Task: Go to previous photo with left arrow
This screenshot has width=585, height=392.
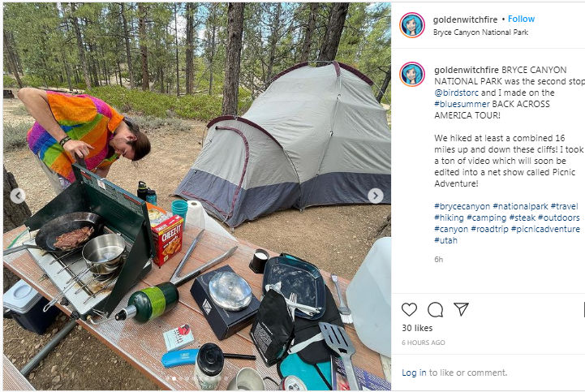Action: point(18,196)
